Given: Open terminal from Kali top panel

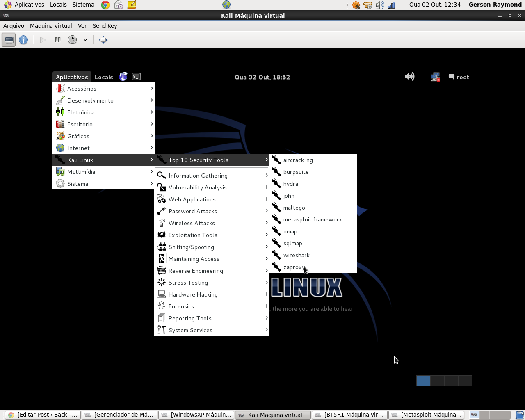Looking at the screenshot, I should tap(136, 77).
